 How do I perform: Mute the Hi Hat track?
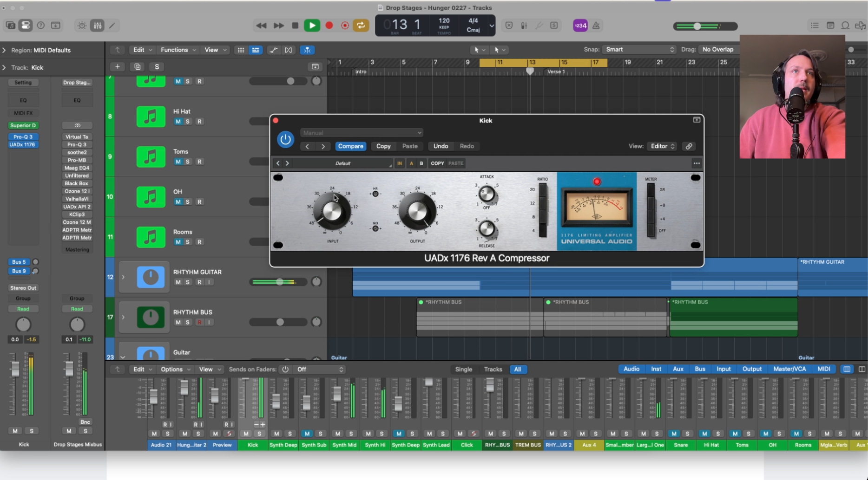tap(178, 122)
